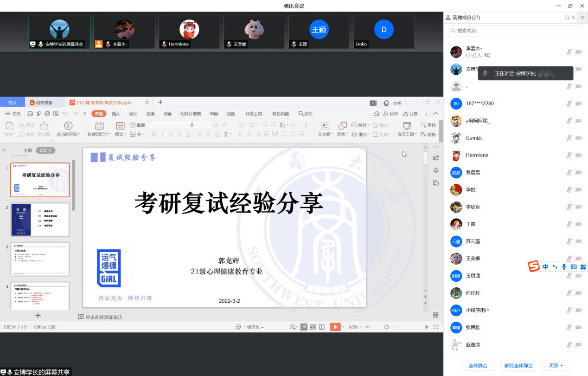Image resolution: width=588 pixels, height=376 pixels.
Task: Click the 全体静音 mute all button
Action: [x=478, y=366]
